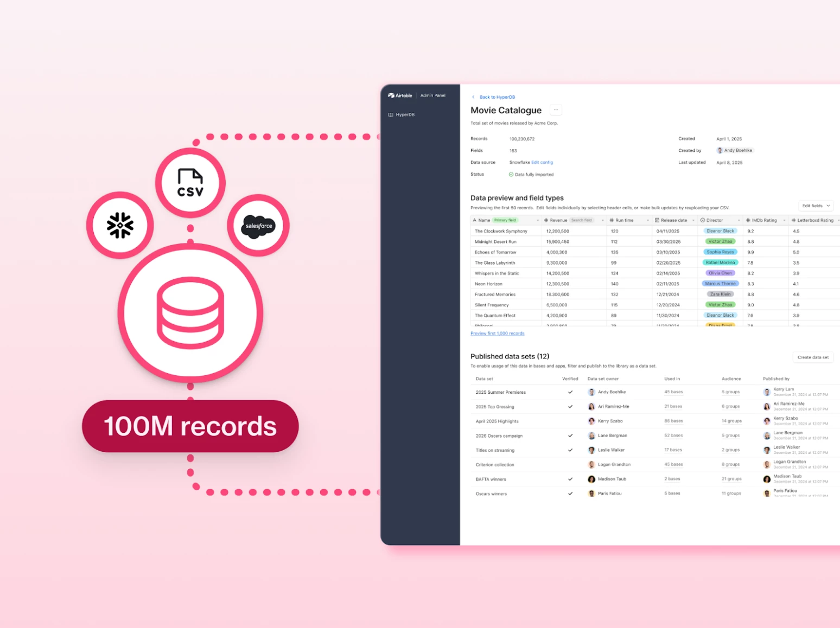Open the Director column dropdown arrow

pyautogui.click(x=739, y=221)
